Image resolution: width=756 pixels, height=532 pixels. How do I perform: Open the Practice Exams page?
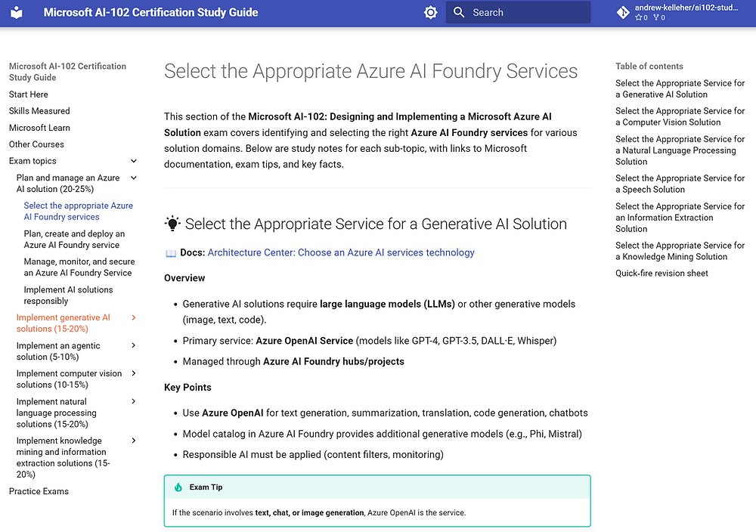pyautogui.click(x=39, y=491)
